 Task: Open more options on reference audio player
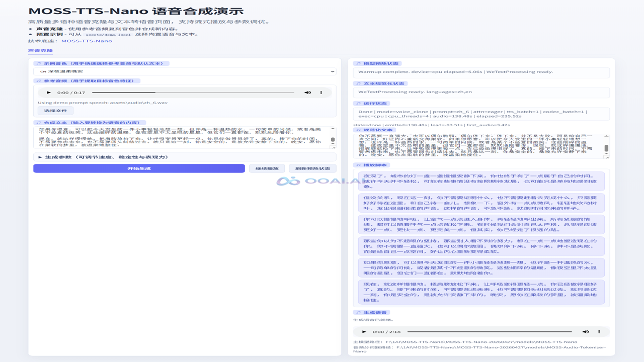[321, 93]
